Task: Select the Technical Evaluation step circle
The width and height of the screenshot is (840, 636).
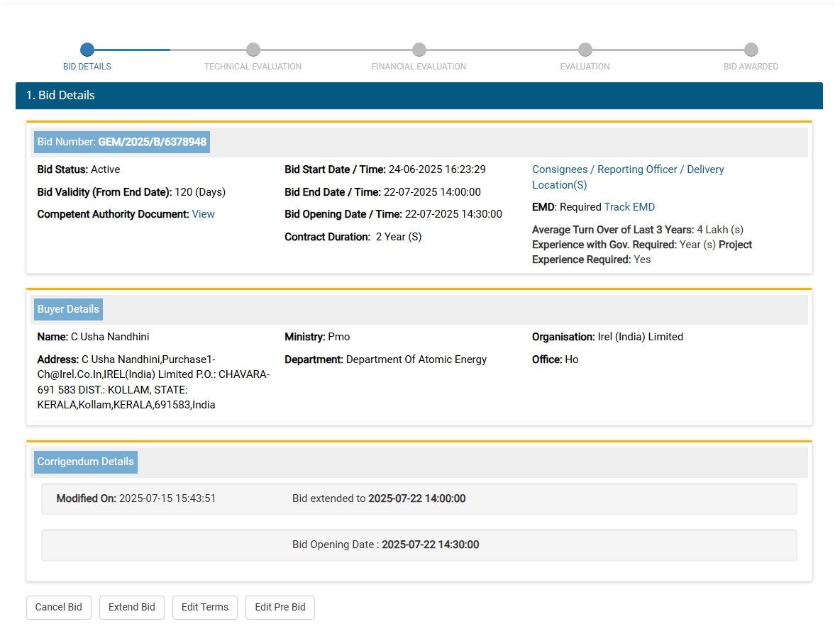Action: coord(253,50)
